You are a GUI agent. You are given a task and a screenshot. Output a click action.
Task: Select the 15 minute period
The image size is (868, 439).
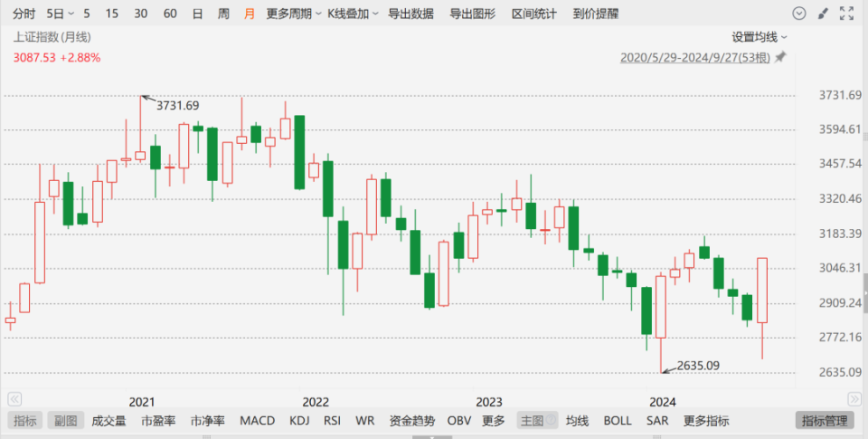[x=112, y=14]
